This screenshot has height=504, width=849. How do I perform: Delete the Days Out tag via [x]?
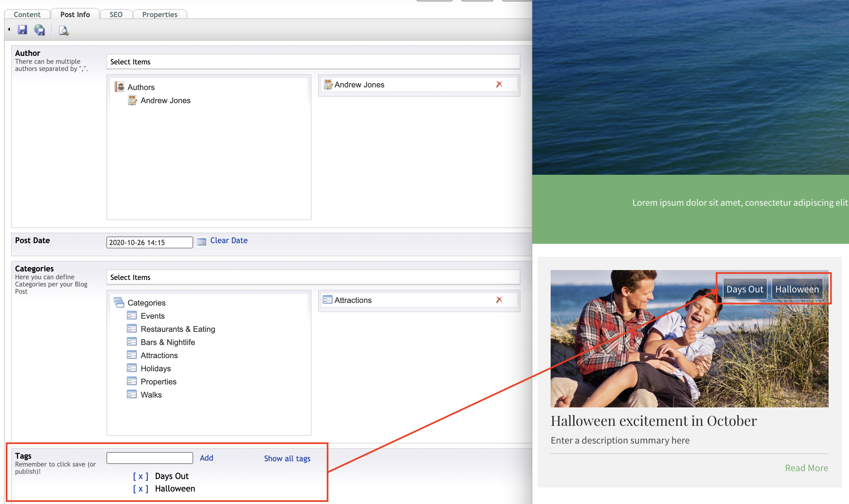(x=141, y=476)
